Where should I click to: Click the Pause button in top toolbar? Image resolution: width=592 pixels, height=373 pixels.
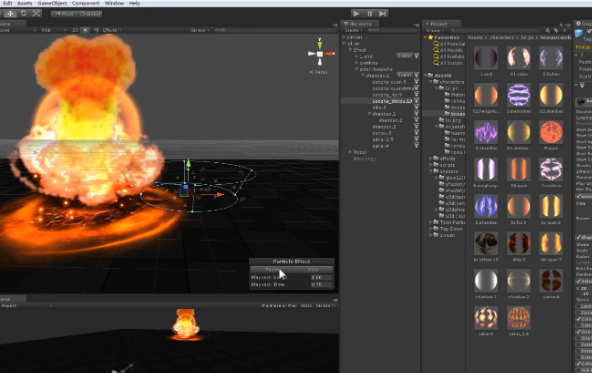(369, 14)
